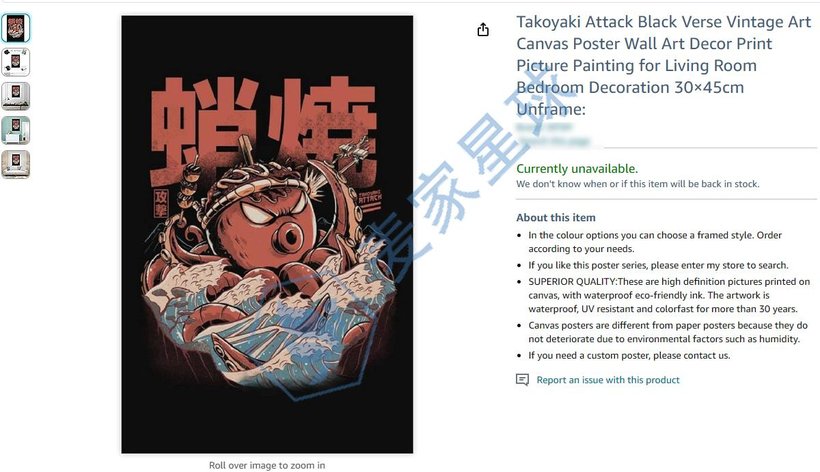Click the SUPERIOR QUALITY bullet paragraph
The image size is (820, 472).
tap(669, 295)
